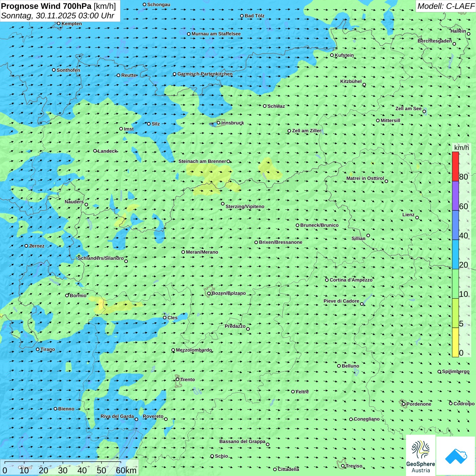Select the Lienz location marker
The width and height of the screenshot is (476, 476).
(417, 218)
